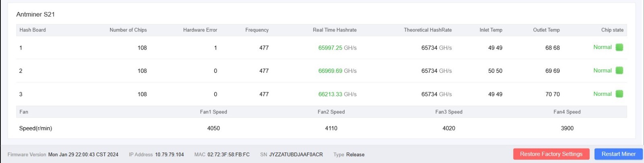Select fan speed value 4110

[x=331, y=128]
